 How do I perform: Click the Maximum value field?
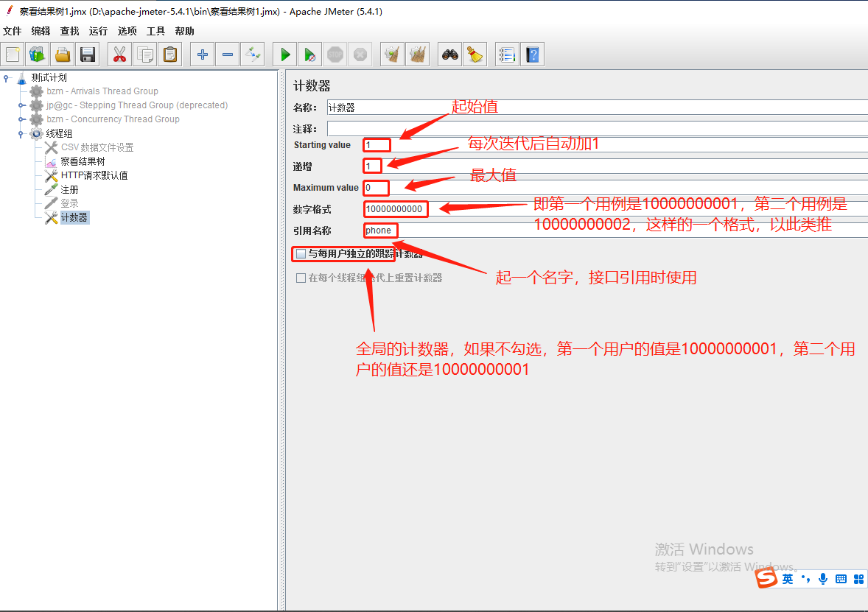point(615,188)
